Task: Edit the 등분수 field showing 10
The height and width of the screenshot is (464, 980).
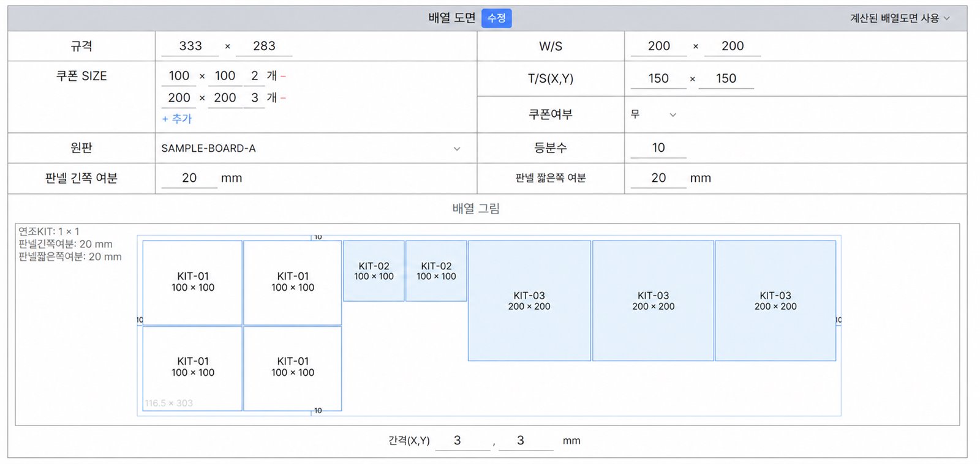Action: (658, 148)
